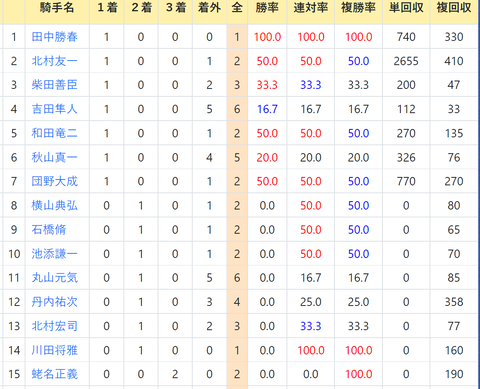Image resolution: width=480 pixels, height=389 pixels.
Task: Click the 全 column header
Action: (237, 7)
